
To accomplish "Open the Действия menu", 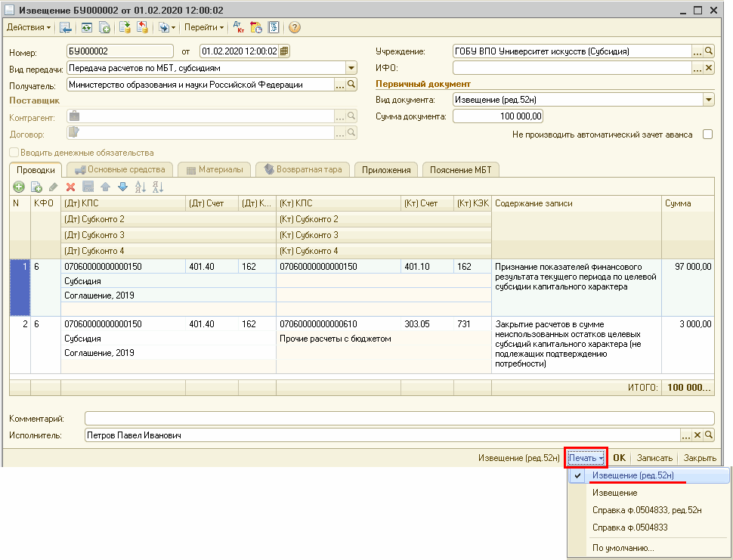I will 29,28.
